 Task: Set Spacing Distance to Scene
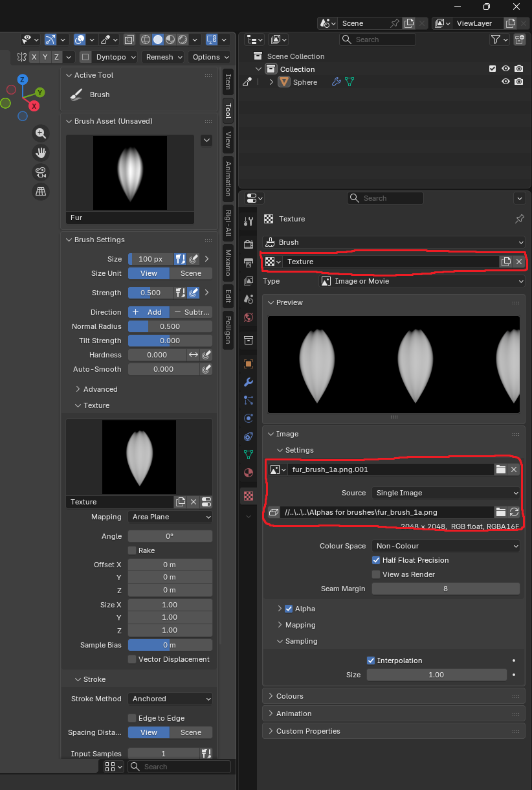[191, 732]
